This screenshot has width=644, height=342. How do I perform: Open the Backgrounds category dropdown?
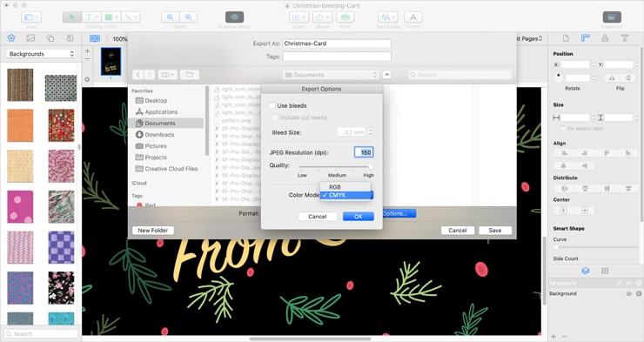[41, 54]
